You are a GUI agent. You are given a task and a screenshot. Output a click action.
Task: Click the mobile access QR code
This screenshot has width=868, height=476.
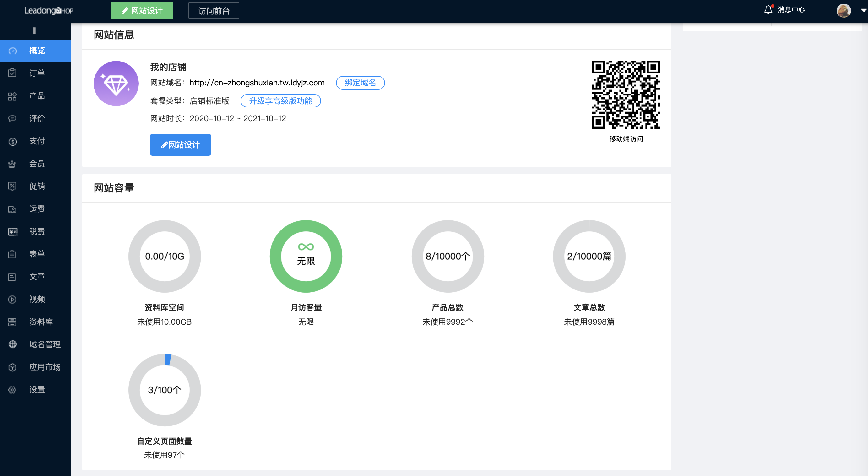pyautogui.click(x=626, y=95)
